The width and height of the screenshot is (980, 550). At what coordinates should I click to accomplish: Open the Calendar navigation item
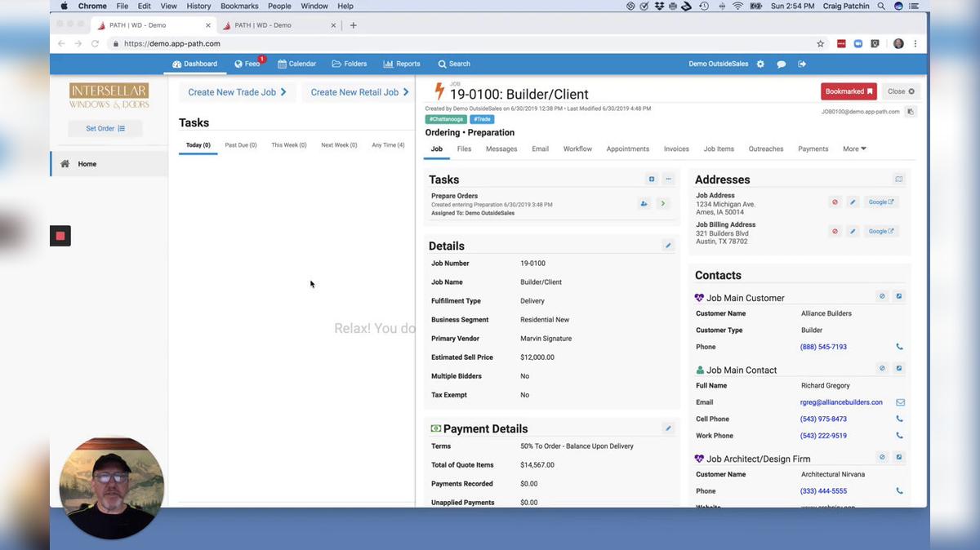[296, 64]
